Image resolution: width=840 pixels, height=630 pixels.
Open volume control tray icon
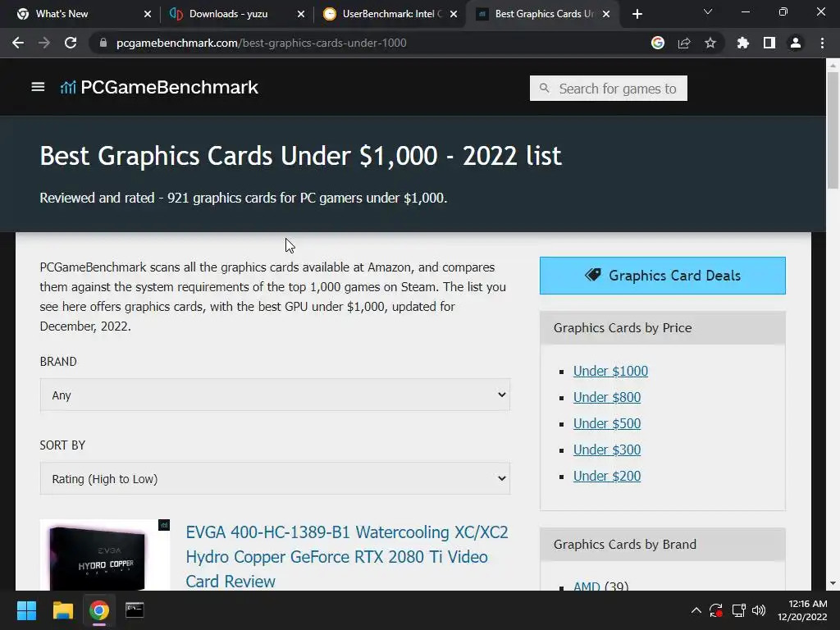[759, 610]
